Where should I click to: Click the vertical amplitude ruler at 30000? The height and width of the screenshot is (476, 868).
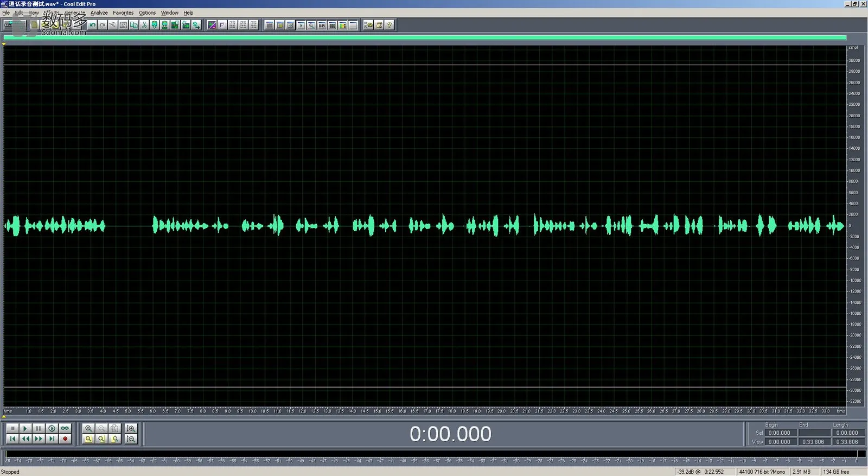tap(854, 60)
